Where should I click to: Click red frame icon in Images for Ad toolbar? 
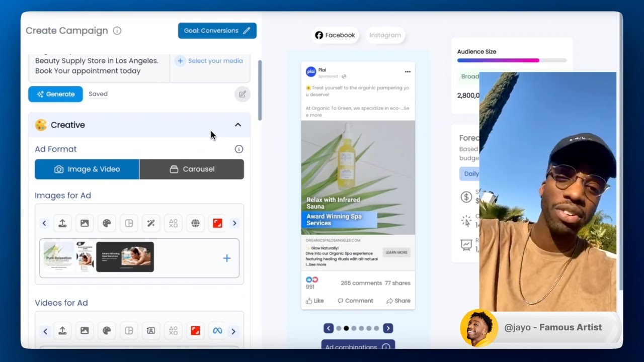tap(217, 223)
